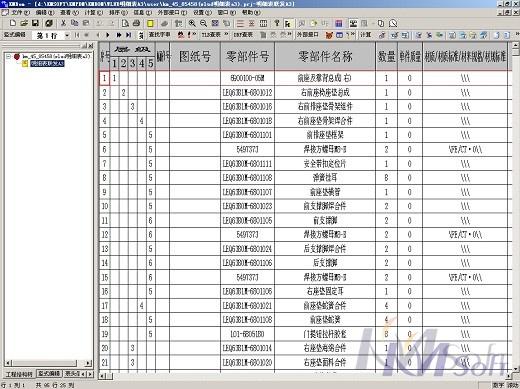Click left panel horizontal scrollbar right arrow

click(x=88, y=363)
